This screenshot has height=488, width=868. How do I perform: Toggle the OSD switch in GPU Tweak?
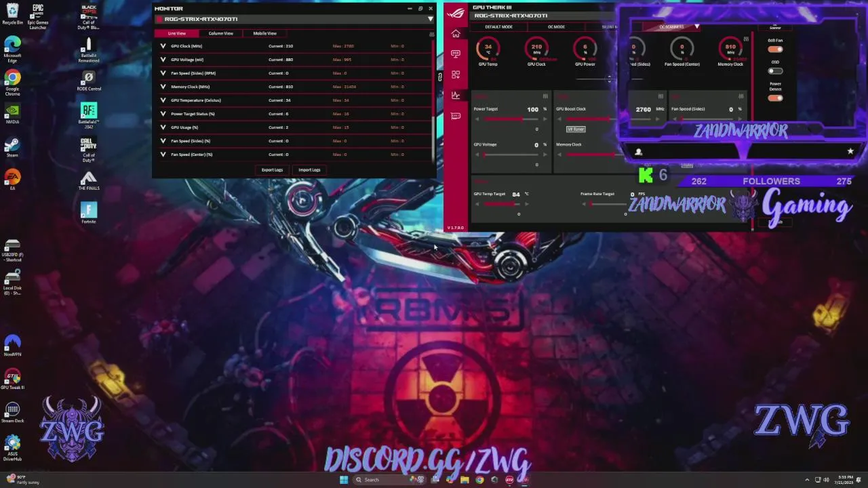point(775,70)
